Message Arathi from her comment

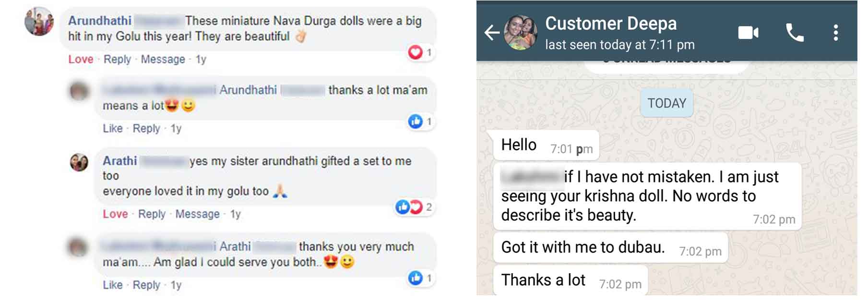click(x=197, y=214)
